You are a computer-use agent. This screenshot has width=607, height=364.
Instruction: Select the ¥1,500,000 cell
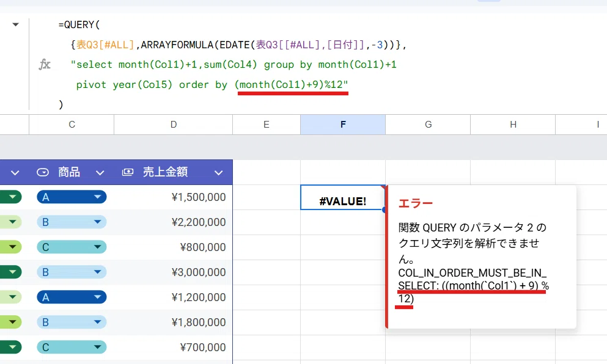[174, 197]
